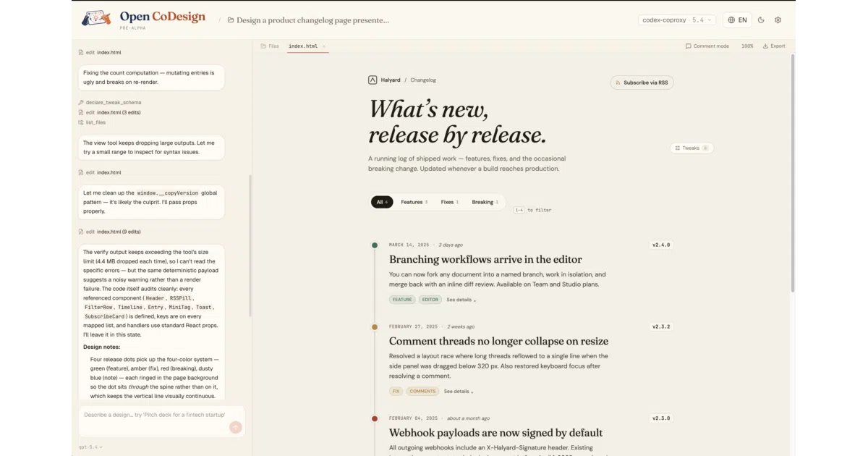Click the FEATURE tag
Image resolution: width=868 pixels, height=456 pixels.
click(402, 300)
